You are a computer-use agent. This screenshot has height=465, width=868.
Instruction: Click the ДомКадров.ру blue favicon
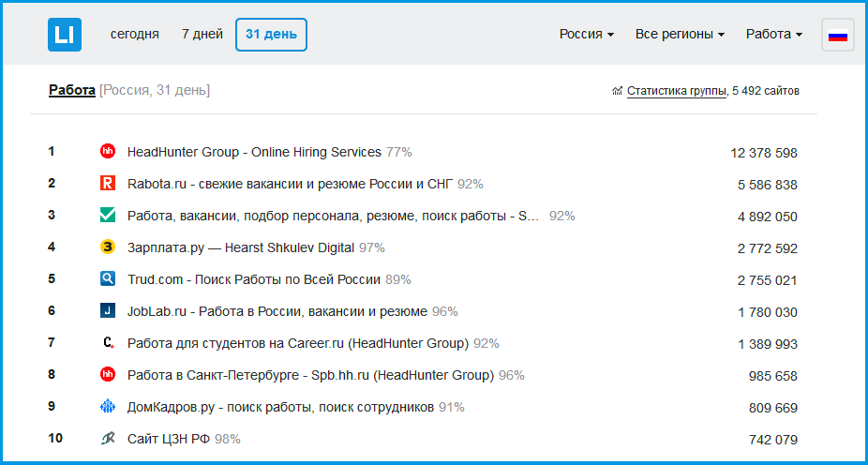108,407
